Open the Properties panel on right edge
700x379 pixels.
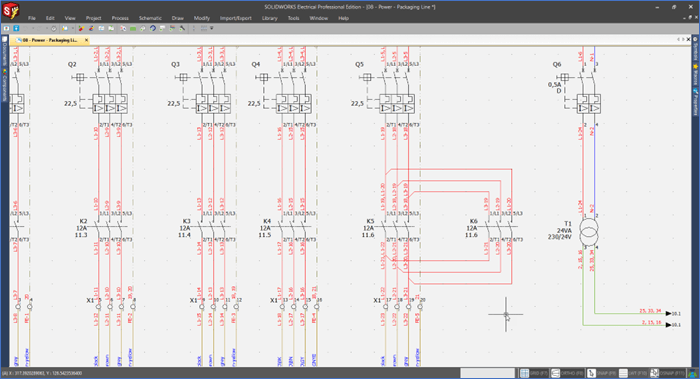696,102
